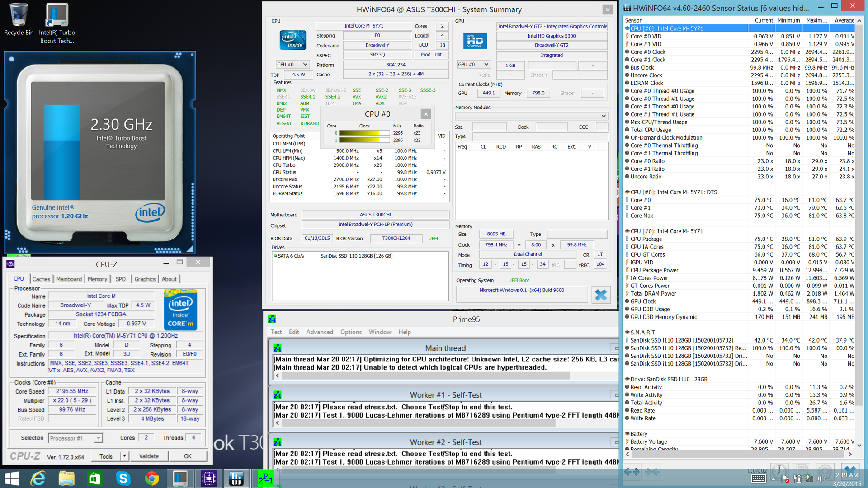The height and width of the screenshot is (488, 868).
Task: Click Prime95 title bar icon
Action: coord(272,319)
